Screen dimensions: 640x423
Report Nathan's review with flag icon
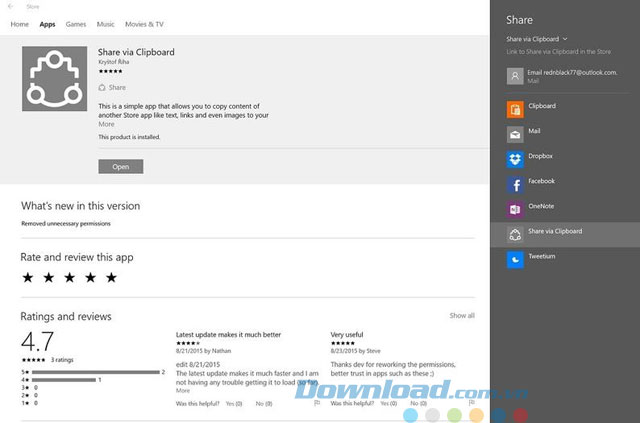tap(317, 403)
